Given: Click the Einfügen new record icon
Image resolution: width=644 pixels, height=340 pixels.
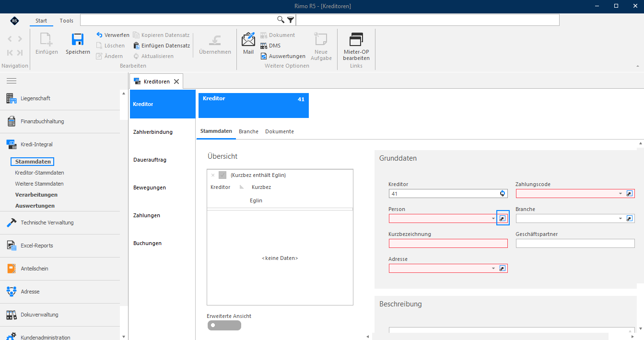Looking at the screenshot, I should [47, 39].
